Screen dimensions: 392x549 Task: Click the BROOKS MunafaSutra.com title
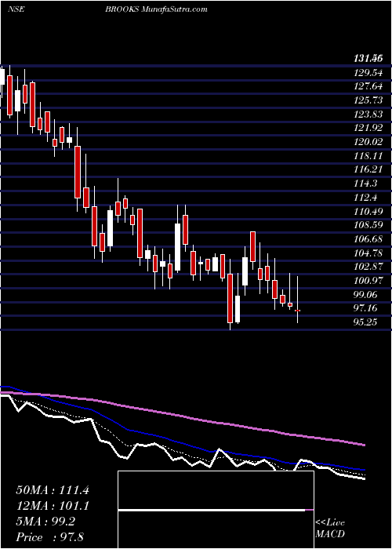pos(156,9)
